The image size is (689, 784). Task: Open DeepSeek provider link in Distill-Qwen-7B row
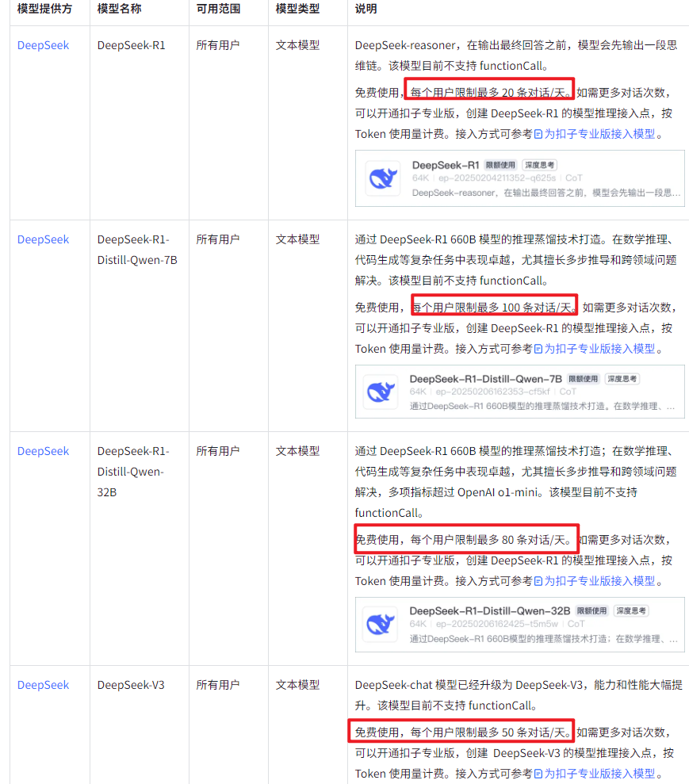point(43,239)
